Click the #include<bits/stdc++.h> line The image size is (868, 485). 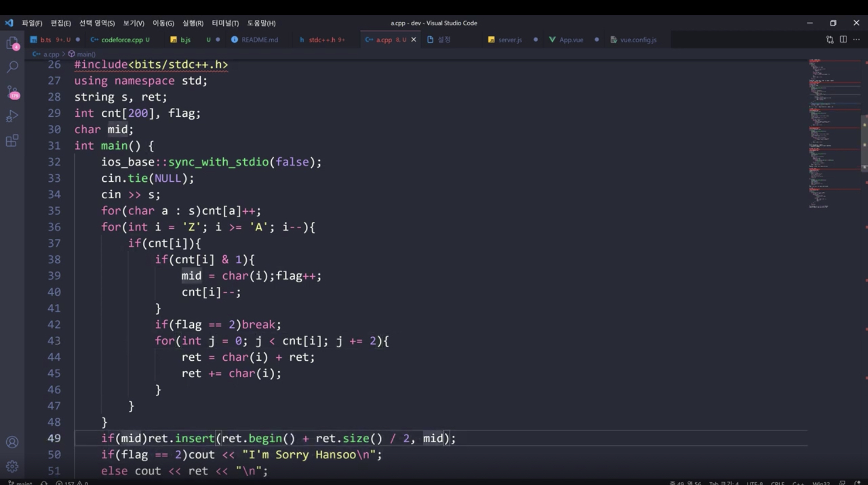pyautogui.click(x=151, y=64)
